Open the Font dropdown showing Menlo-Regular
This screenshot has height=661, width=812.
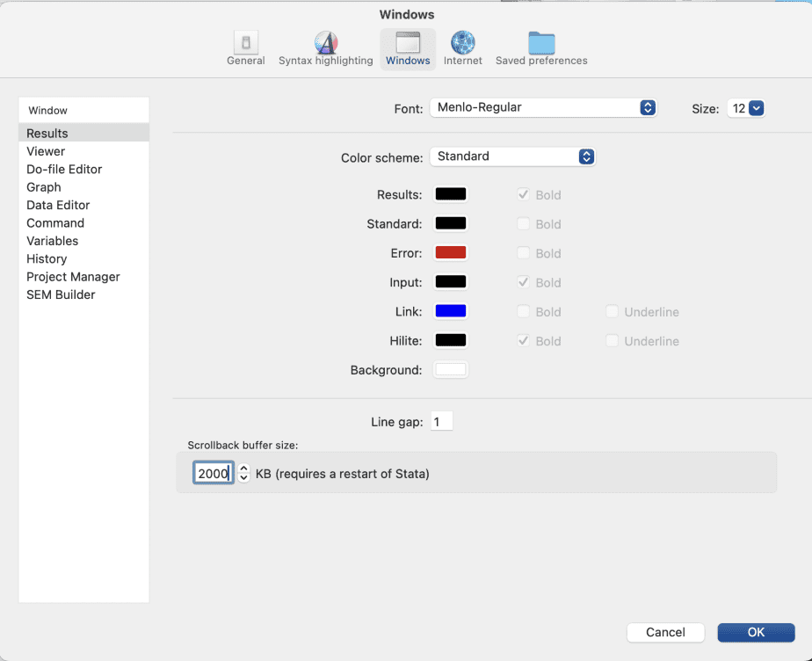coord(542,108)
